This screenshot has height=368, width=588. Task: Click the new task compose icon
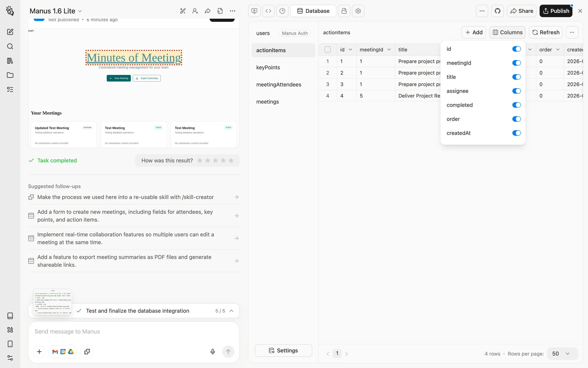(x=10, y=32)
